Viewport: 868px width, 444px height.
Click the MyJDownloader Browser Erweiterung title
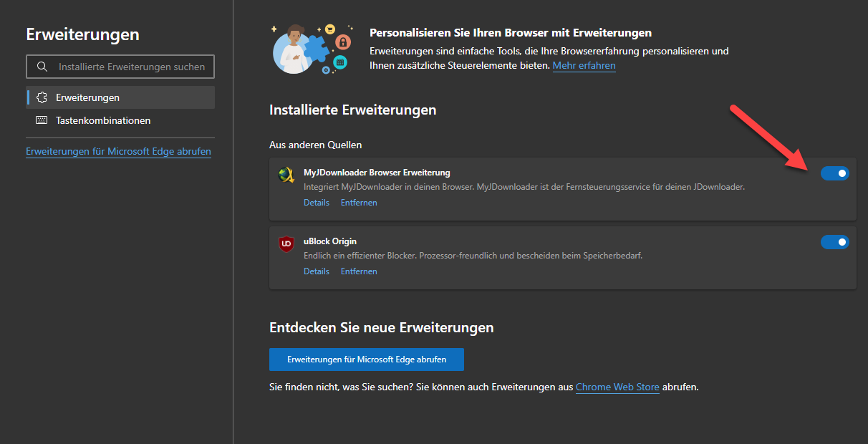click(377, 173)
